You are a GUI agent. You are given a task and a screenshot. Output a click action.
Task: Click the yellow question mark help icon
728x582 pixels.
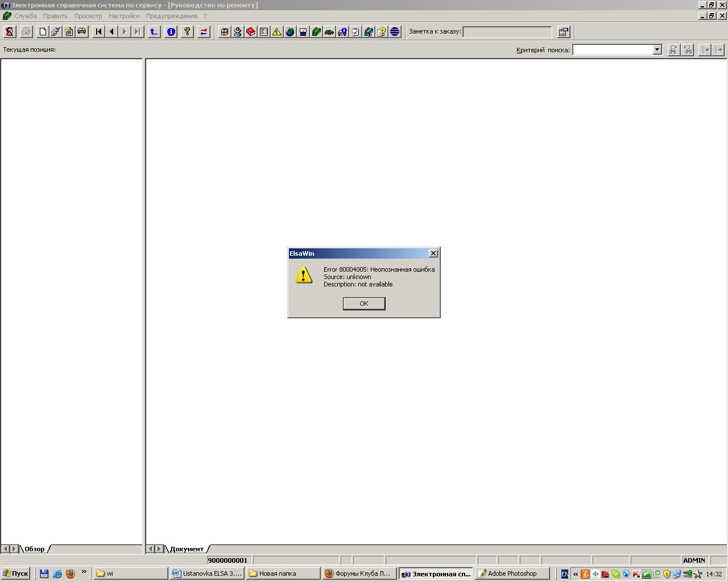(x=187, y=32)
